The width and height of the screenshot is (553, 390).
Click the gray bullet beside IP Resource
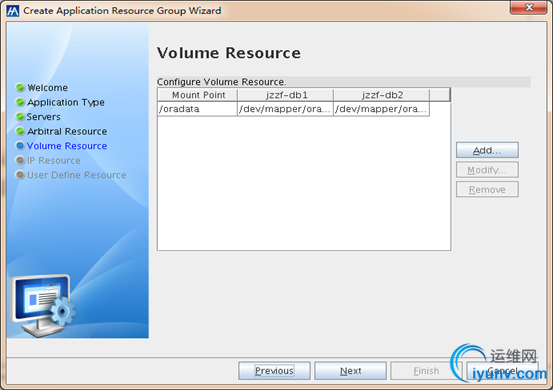coord(20,160)
